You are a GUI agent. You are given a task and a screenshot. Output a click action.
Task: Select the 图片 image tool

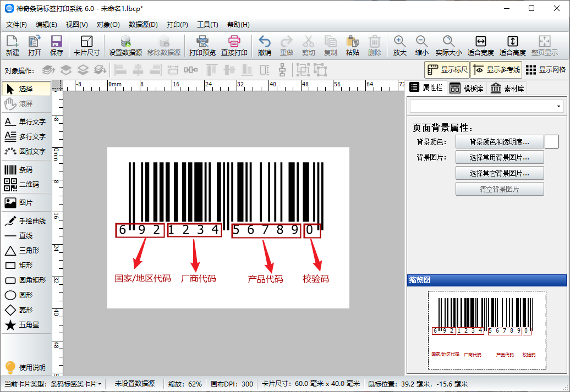(26, 203)
